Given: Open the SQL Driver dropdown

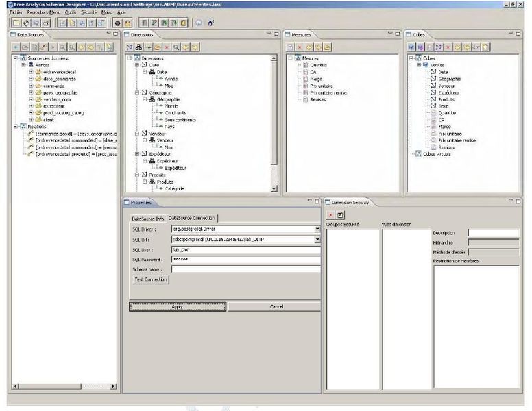Looking at the screenshot, I should [x=317, y=229].
